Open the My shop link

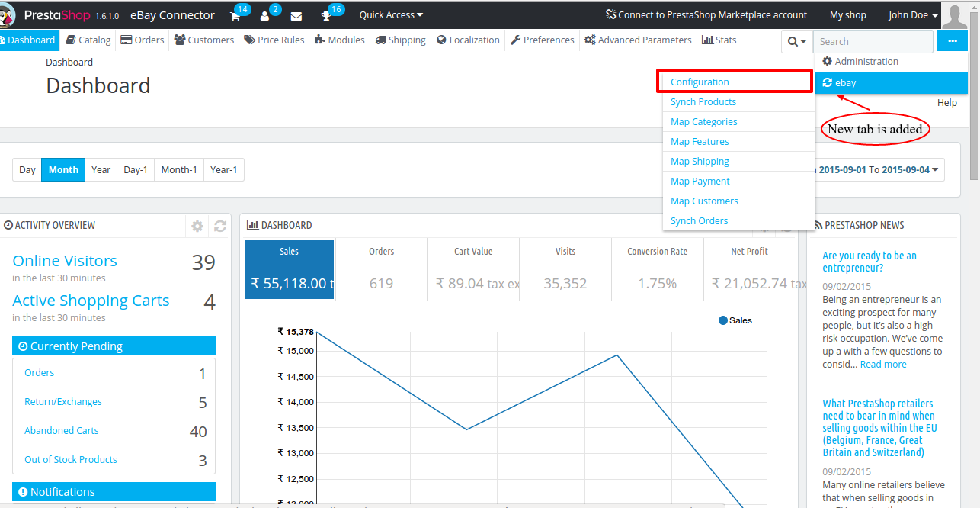[848, 15]
